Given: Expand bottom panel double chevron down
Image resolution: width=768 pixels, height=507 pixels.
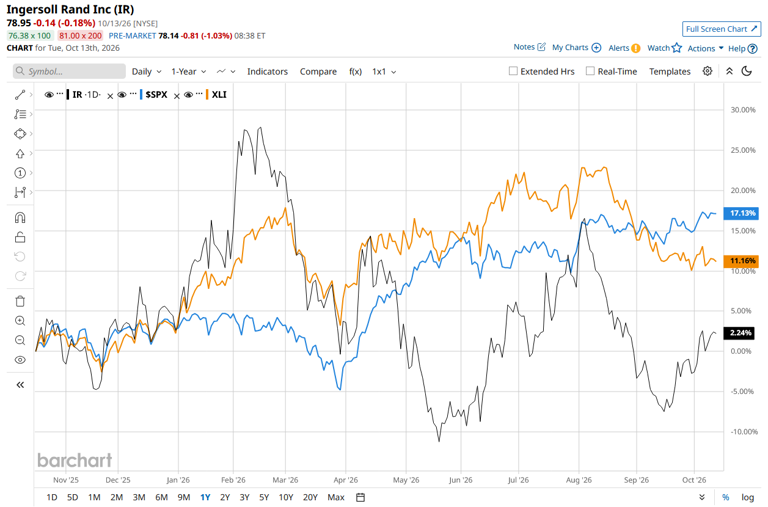Looking at the screenshot, I should tap(702, 497).
